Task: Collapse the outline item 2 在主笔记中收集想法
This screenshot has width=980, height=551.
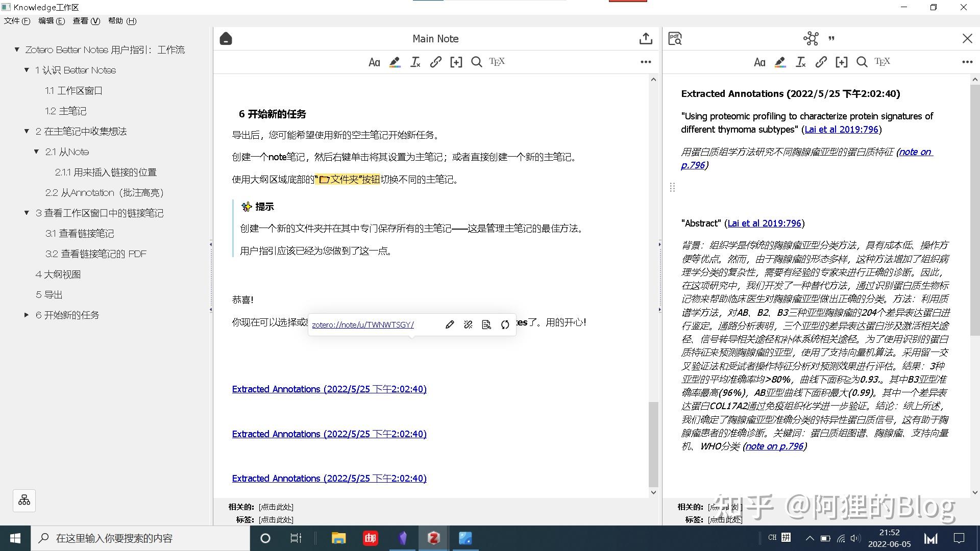Action: tap(27, 131)
